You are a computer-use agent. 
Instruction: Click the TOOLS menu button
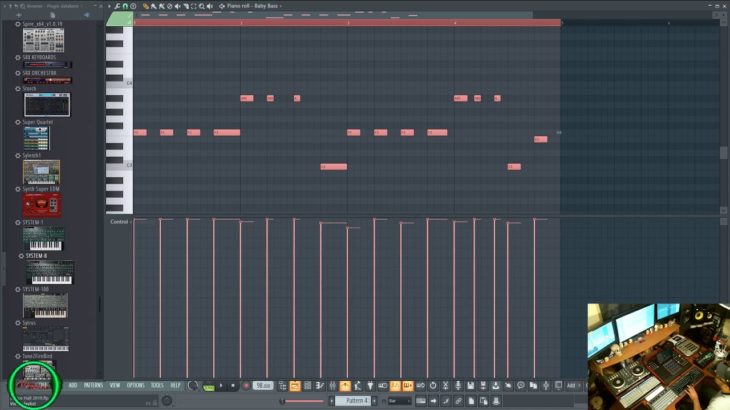(157, 385)
